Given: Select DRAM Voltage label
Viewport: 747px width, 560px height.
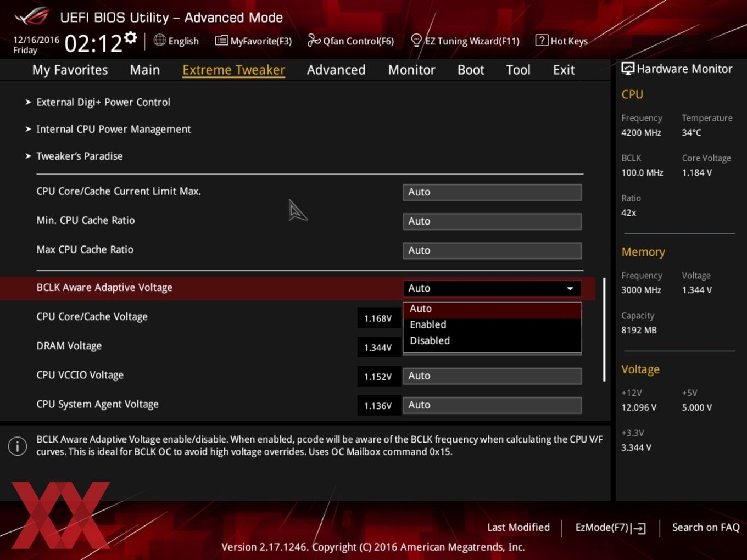Looking at the screenshot, I should tap(69, 346).
